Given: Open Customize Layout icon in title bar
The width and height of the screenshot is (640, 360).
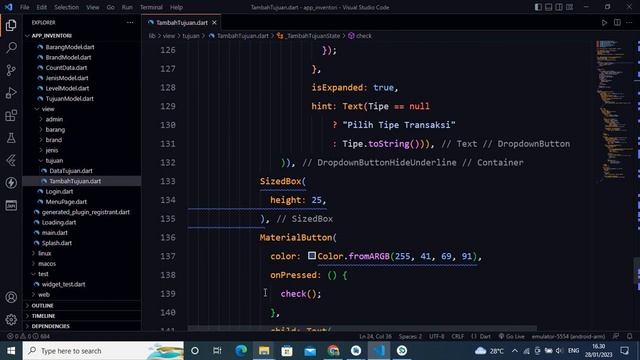Looking at the screenshot, I should [569, 7].
